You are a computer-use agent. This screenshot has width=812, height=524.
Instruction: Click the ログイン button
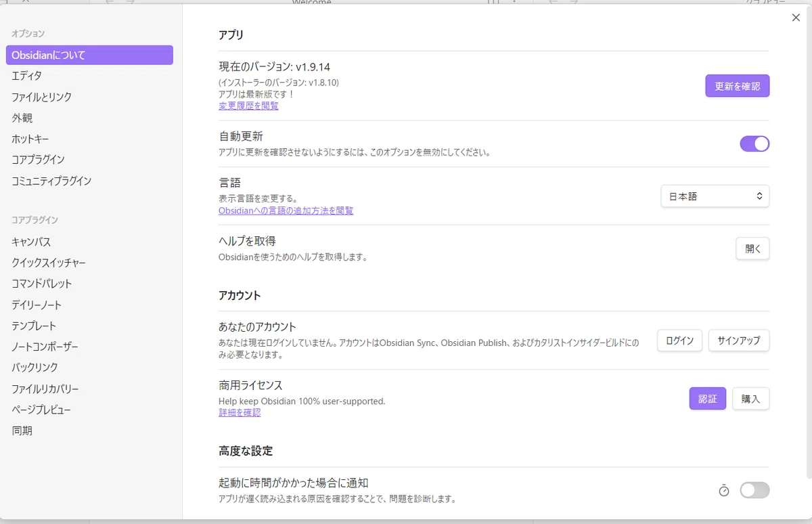point(680,341)
